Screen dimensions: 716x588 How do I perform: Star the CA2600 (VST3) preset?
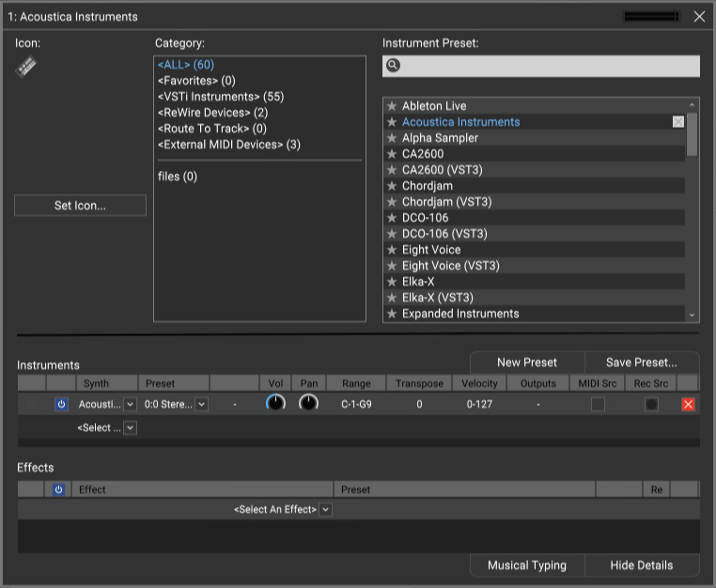pos(391,170)
